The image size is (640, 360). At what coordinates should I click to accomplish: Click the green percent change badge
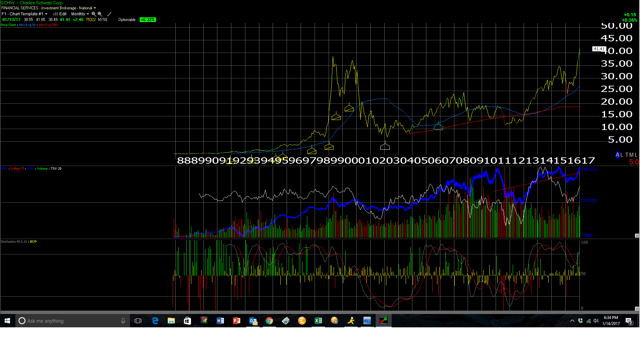[147, 20]
